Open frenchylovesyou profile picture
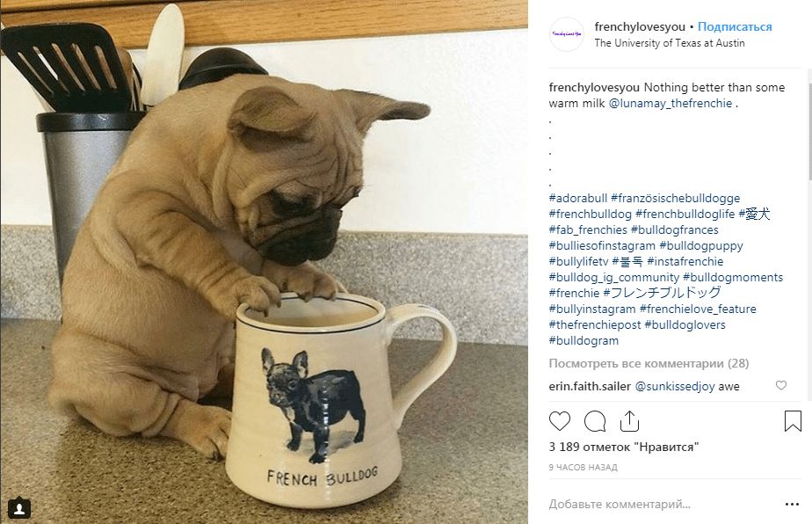 point(567,34)
